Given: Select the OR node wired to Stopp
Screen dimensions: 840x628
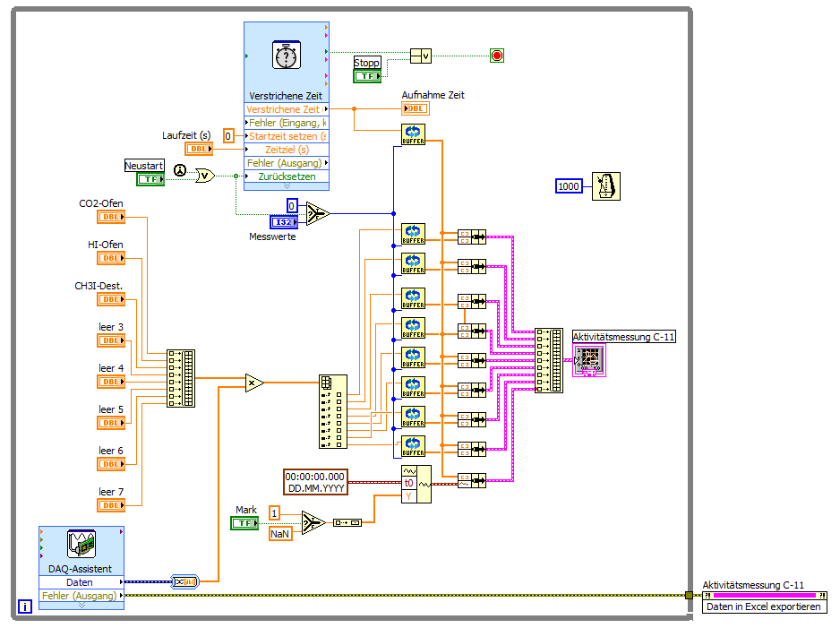Looking at the screenshot, I should click(x=421, y=56).
